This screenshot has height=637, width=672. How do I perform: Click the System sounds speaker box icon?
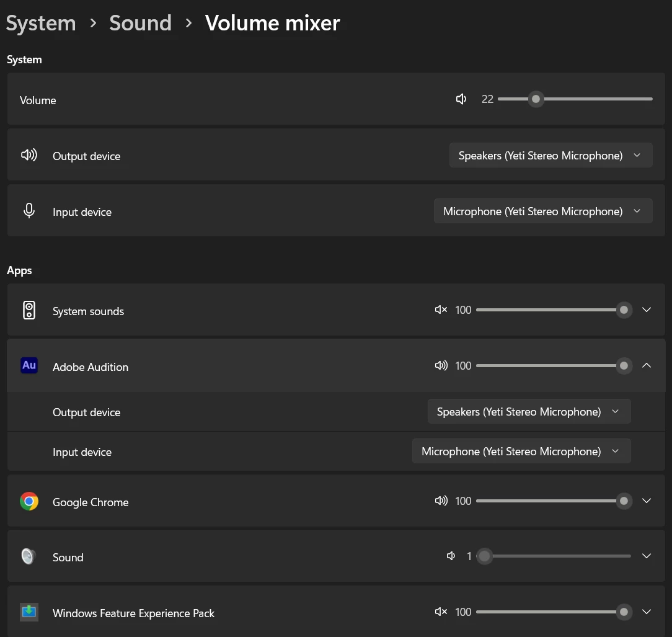(x=29, y=310)
